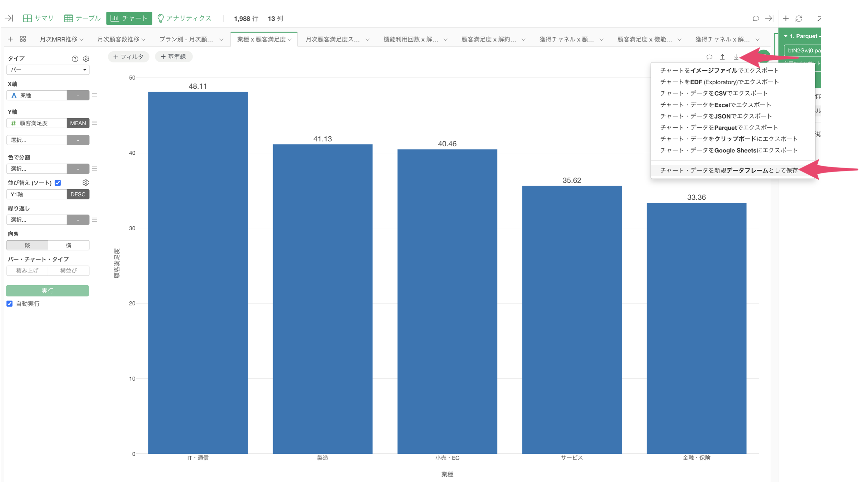
Task: Disable the 自動実行 checkbox
Action: tap(10, 303)
